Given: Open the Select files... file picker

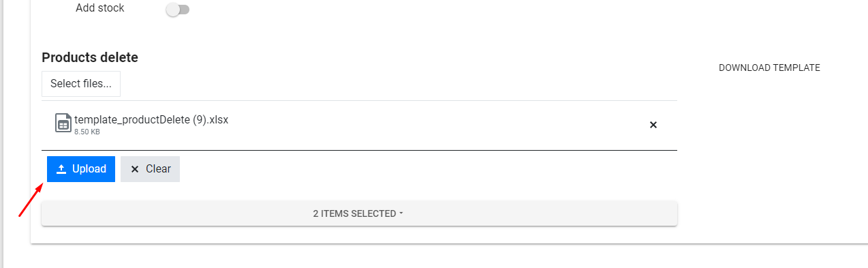Looking at the screenshot, I should (81, 83).
